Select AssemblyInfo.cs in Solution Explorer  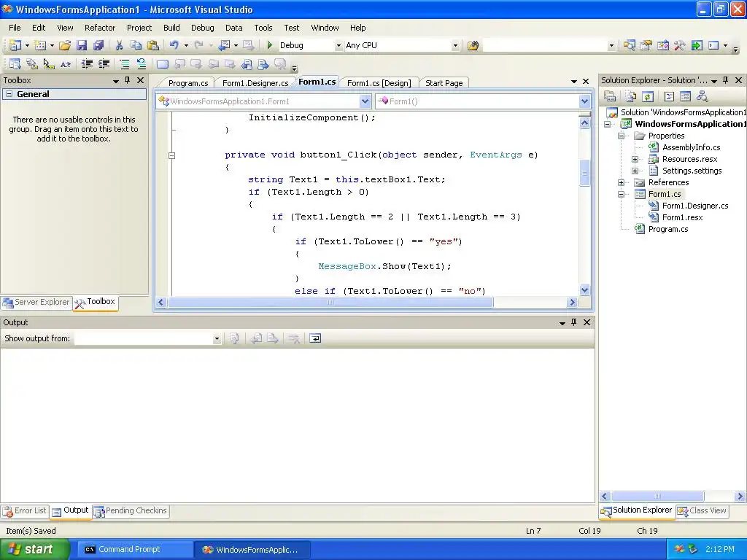click(691, 147)
